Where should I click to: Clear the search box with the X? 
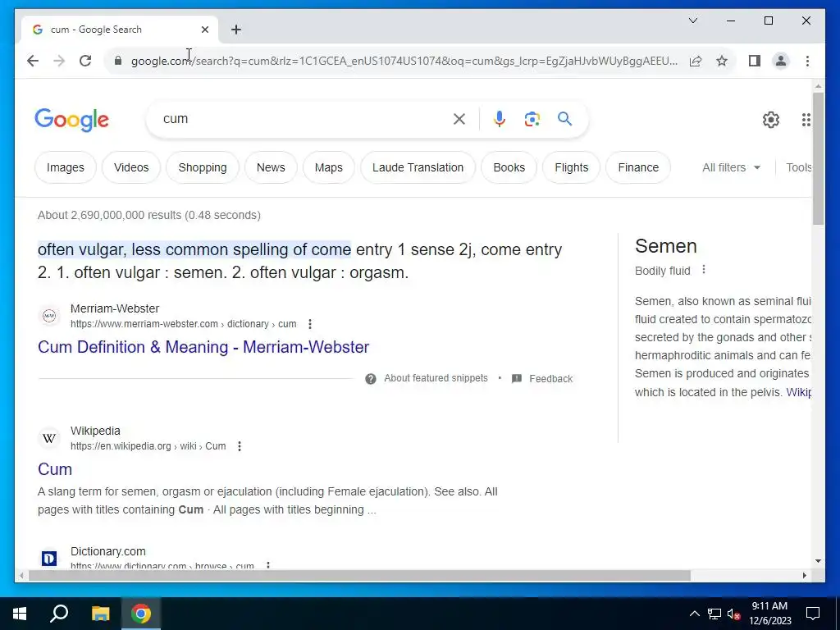coord(459,119)
